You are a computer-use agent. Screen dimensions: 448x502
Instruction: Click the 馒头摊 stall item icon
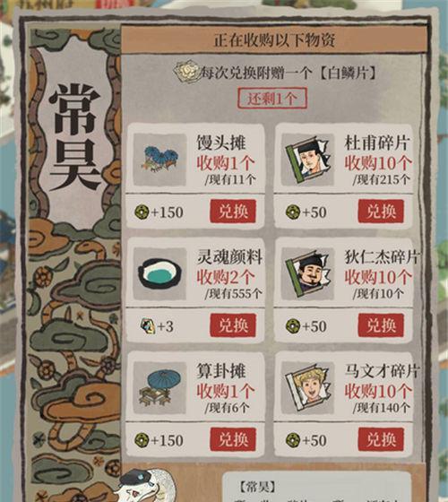click(x=159, y=160)
